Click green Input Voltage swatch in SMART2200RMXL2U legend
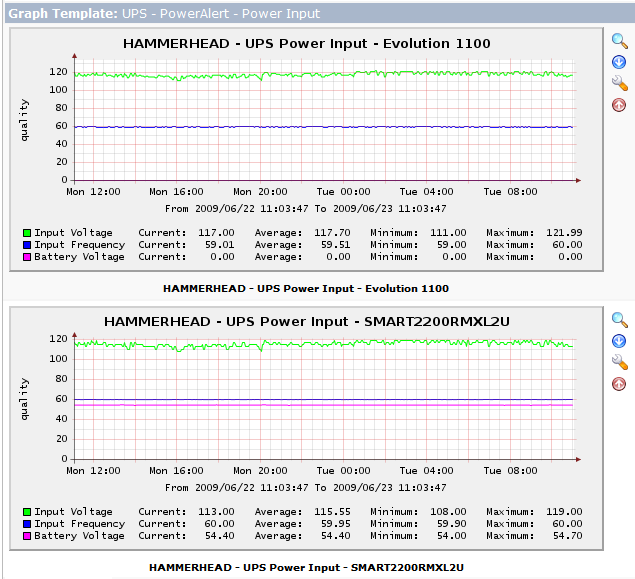Image resolution: width=635 pixels, height=579 pixels. pyautogui.click(x=27, y=512)
